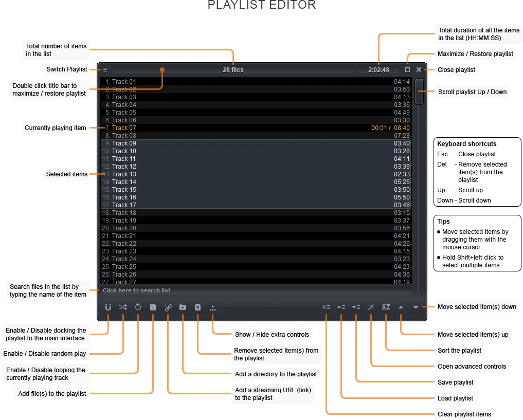This screenshot has width=523, height=420.
Task: Click the Load playlist icon
Action: [341, 307]
